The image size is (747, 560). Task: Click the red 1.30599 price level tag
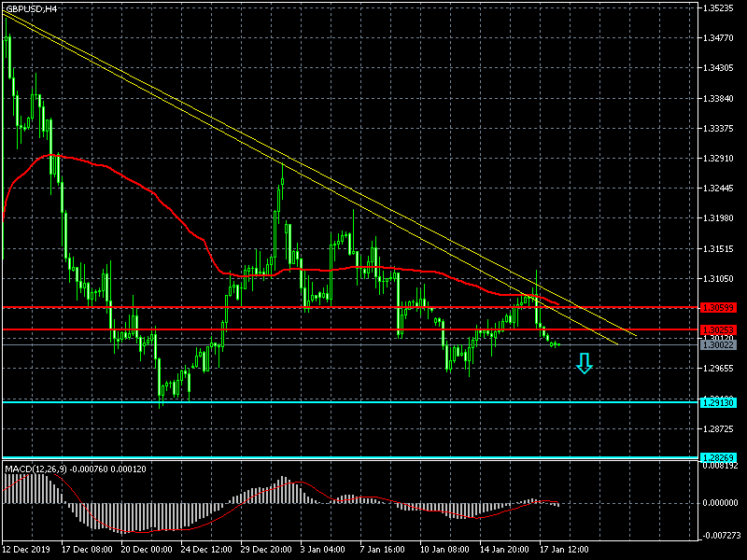(719, 308)
